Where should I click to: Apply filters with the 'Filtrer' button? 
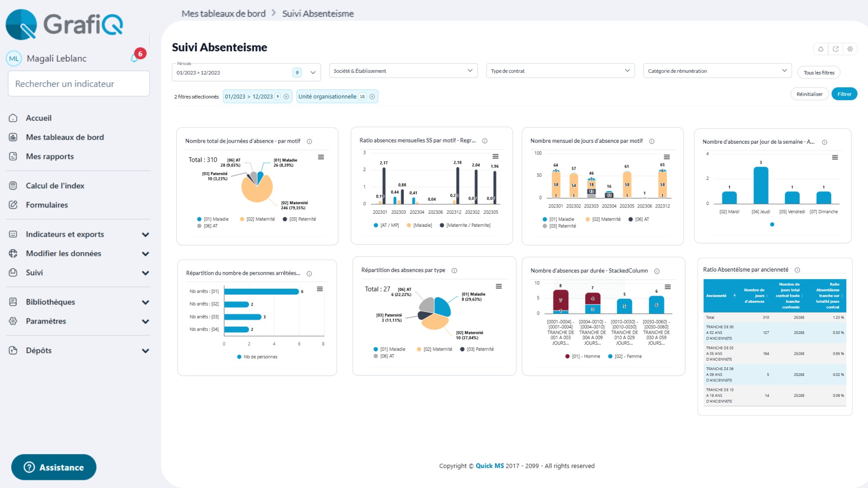(844, 94)
